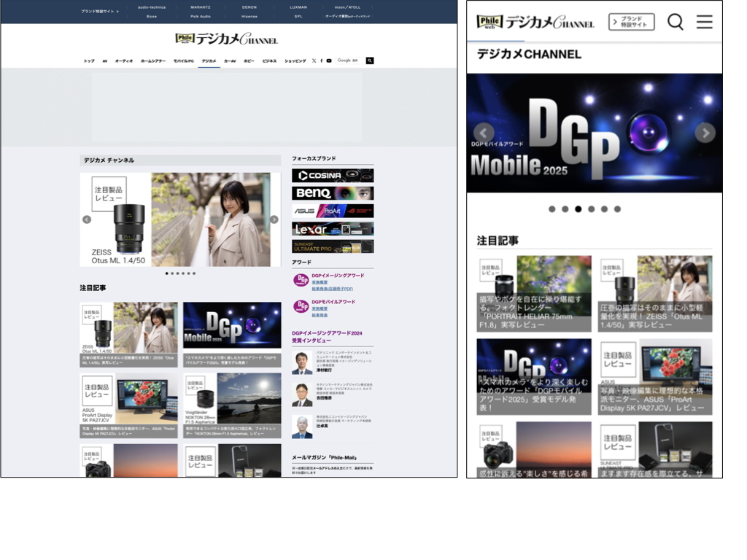Open the X (Twitter) icon in desktop nav
The height and width of the screenshot is (560, 747).
314,61
